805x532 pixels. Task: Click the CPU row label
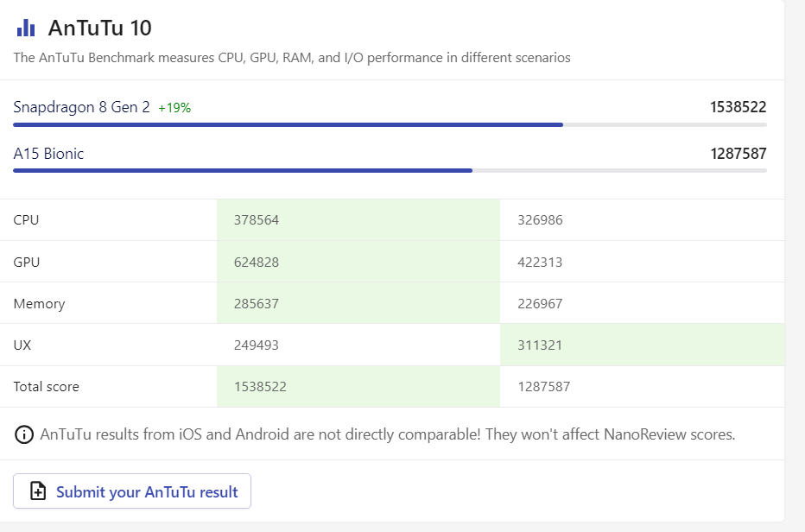click(26, 220)
